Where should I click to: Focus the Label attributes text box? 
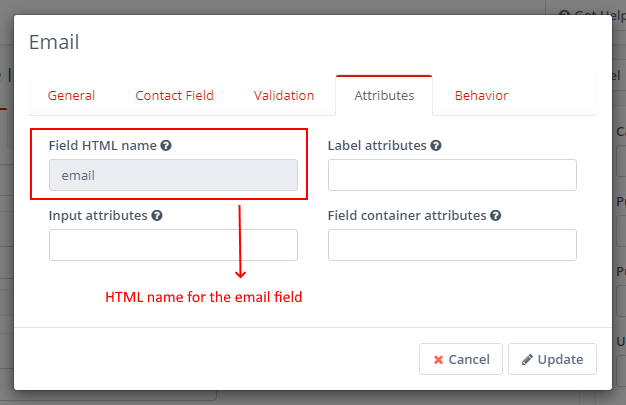pos(452,175)
